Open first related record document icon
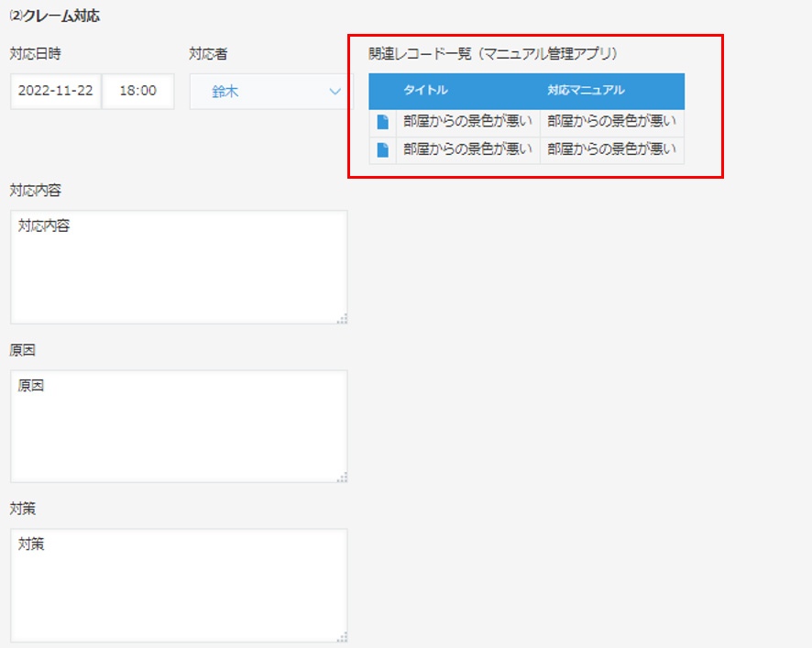This screenshot has width=812, height=648. point(383,122)
